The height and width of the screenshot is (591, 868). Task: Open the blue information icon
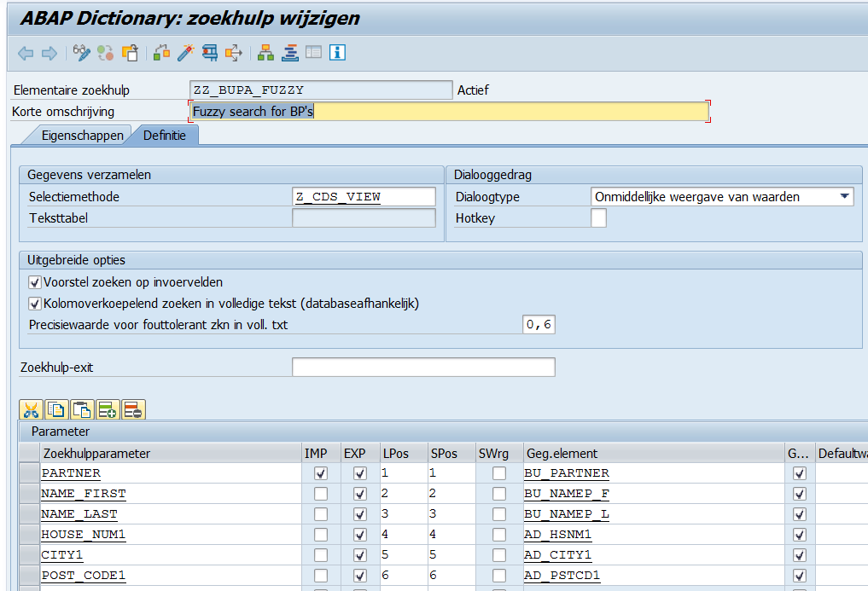[337, 53]
